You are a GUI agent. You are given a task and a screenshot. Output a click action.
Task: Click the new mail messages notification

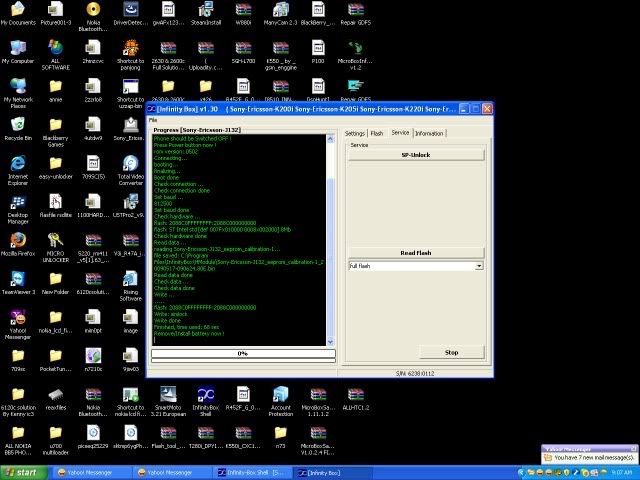pyautogui.click(x=594, y=458)
